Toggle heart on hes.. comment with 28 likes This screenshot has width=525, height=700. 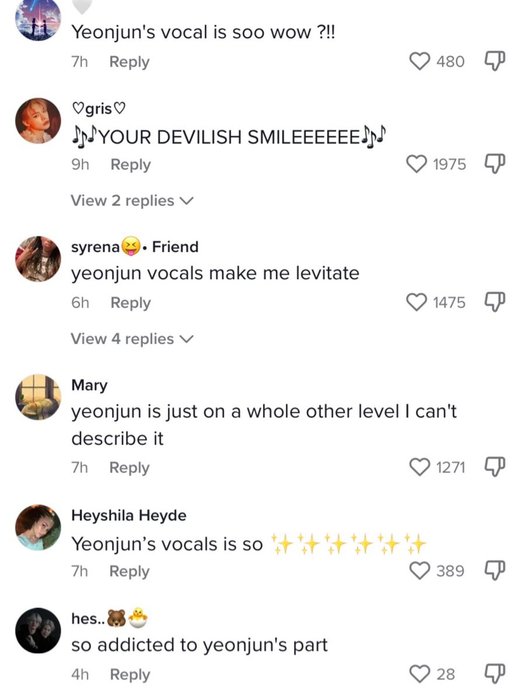420,674
